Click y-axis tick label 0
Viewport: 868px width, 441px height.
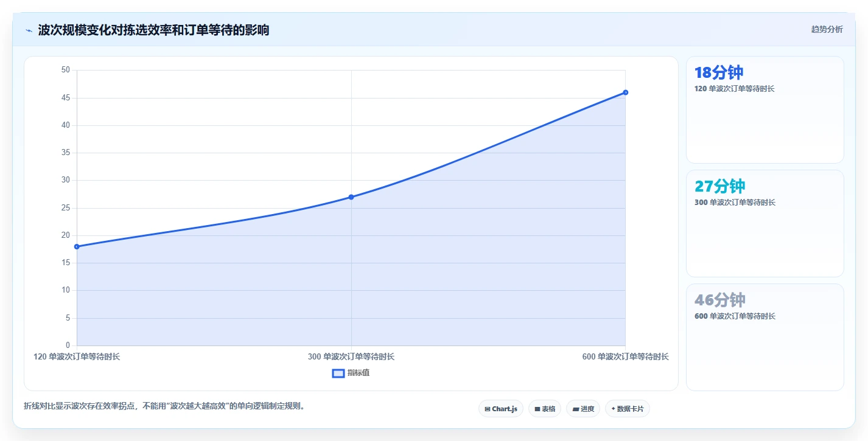(x=68, y=346)
